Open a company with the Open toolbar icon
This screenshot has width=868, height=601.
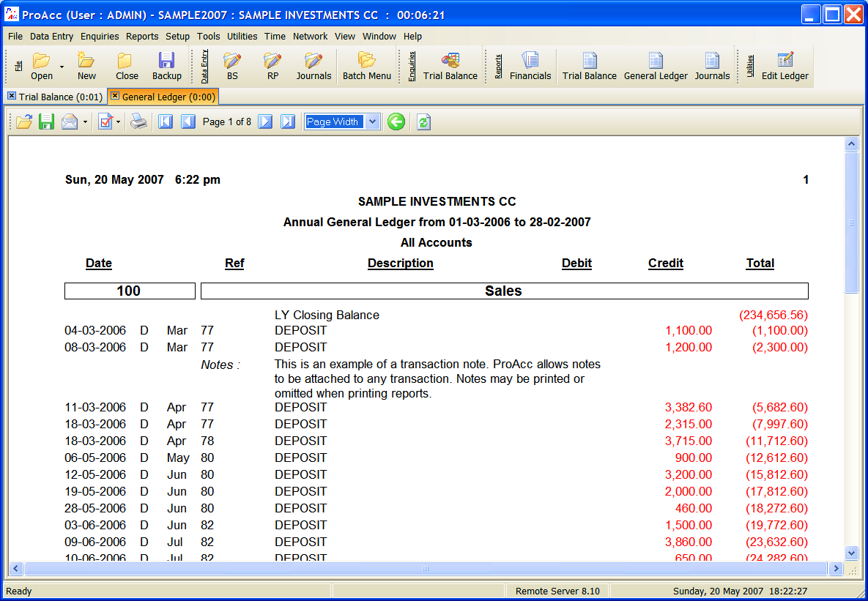pos(42,66)
